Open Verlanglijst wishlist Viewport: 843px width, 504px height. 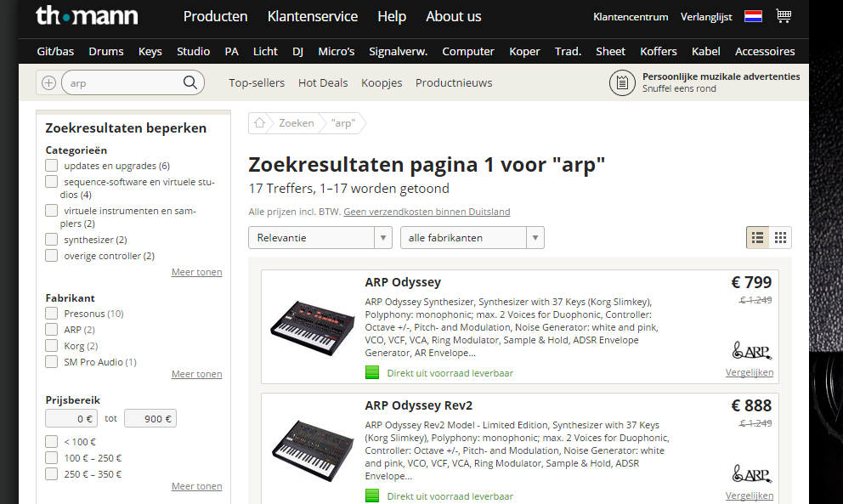pyautogui.click(x=706, y=17)
